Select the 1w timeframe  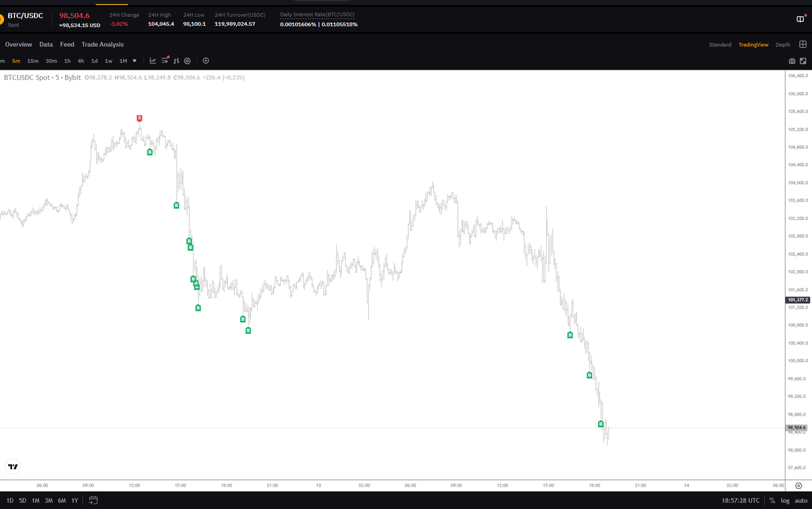point(108,61)
